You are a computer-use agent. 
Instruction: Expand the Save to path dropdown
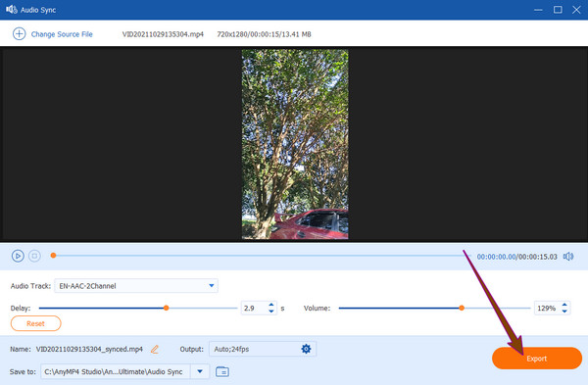click(200, 371)
